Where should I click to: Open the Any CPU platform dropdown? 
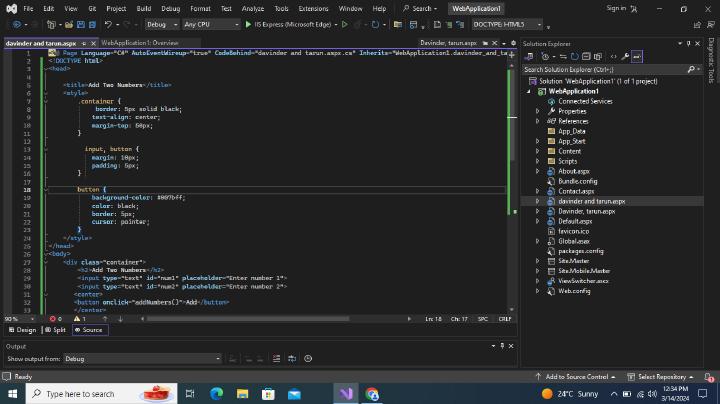point(211,24)
